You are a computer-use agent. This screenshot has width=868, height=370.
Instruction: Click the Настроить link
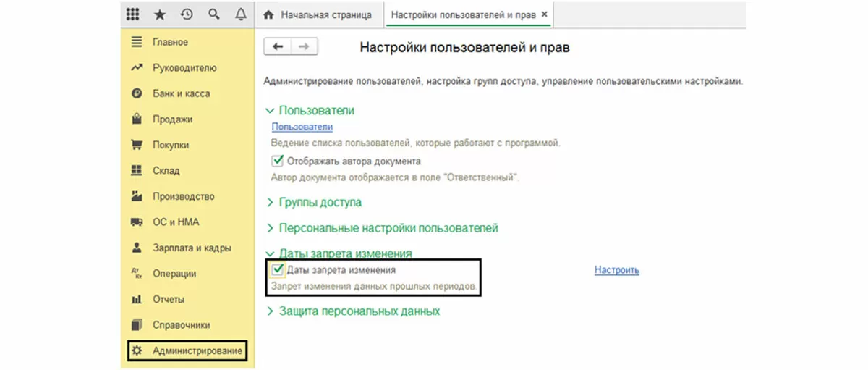(617, 270)
